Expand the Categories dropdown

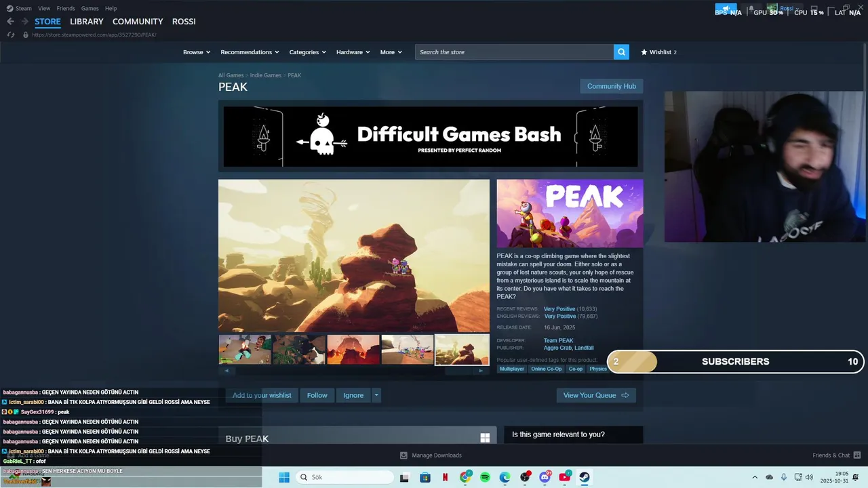307,52
